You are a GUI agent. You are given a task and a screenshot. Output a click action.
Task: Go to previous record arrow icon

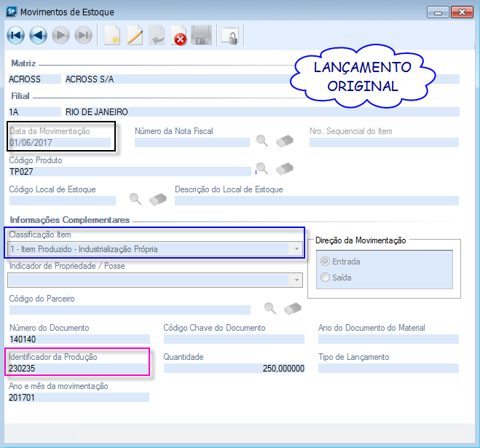(x=39, y=35)
